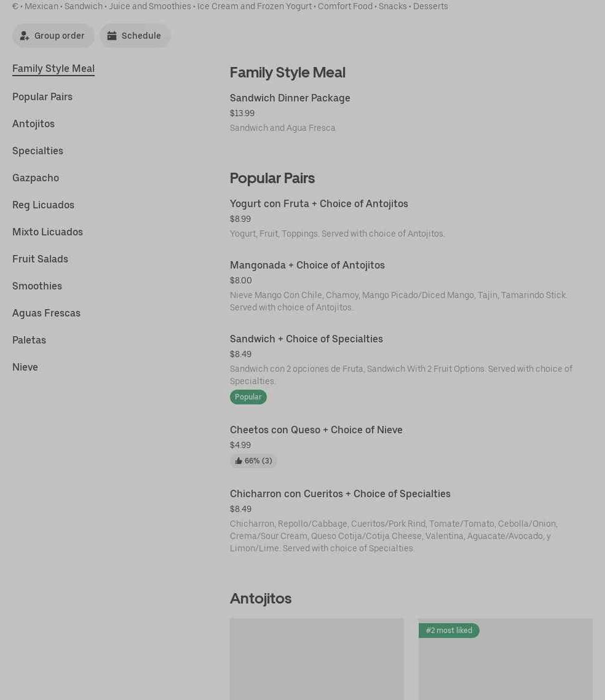
Task: Choose Chicharron con Cueritos + Choice of Specialties
Action: pos(340,494)
